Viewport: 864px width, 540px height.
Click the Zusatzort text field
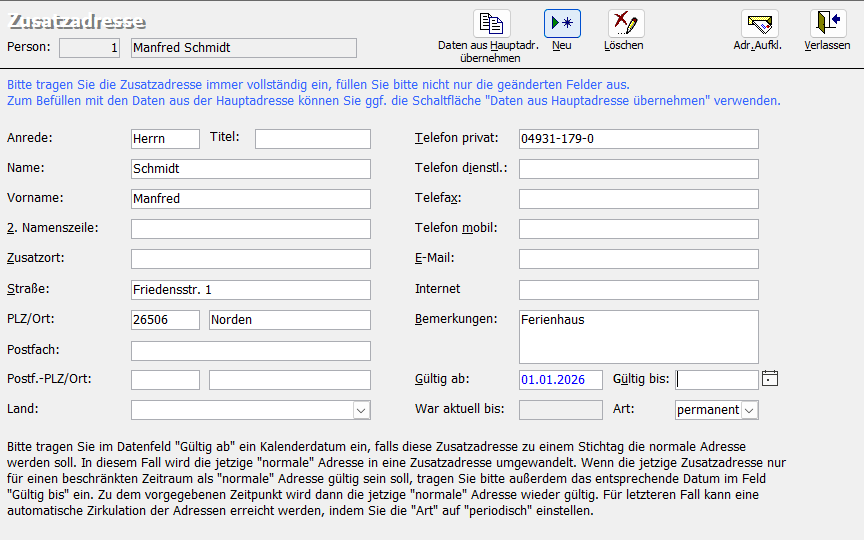pyautogui.click(x=250, y=259)
